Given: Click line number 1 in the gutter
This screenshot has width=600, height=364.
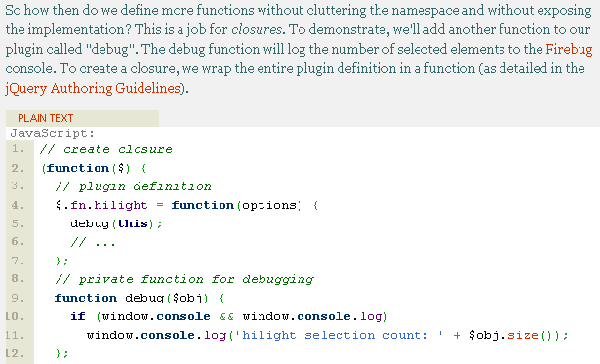Looking at the screenshot, I should (x=18, y=149).
